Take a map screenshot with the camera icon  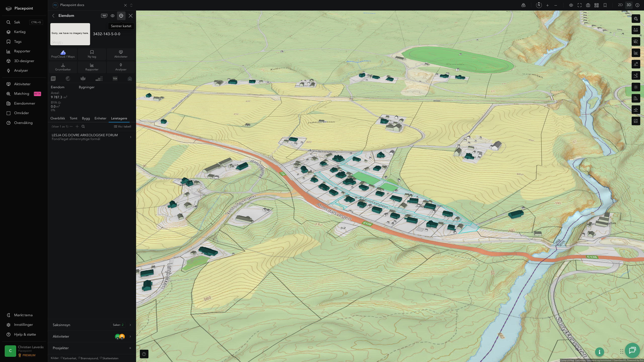point(588,5)
